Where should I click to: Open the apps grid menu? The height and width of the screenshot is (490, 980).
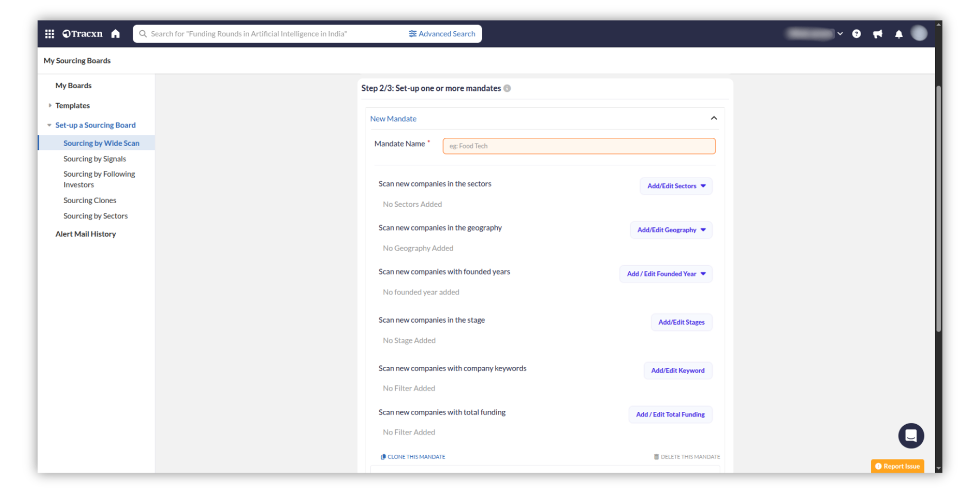pos(50,34)
